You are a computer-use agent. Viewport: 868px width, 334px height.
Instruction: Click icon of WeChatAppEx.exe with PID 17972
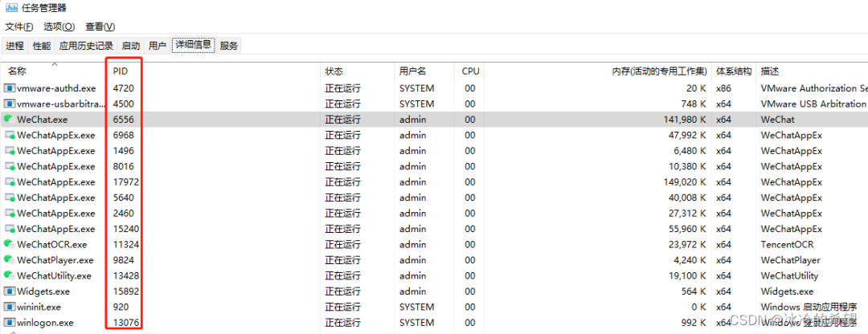click(x=10, y=182)
